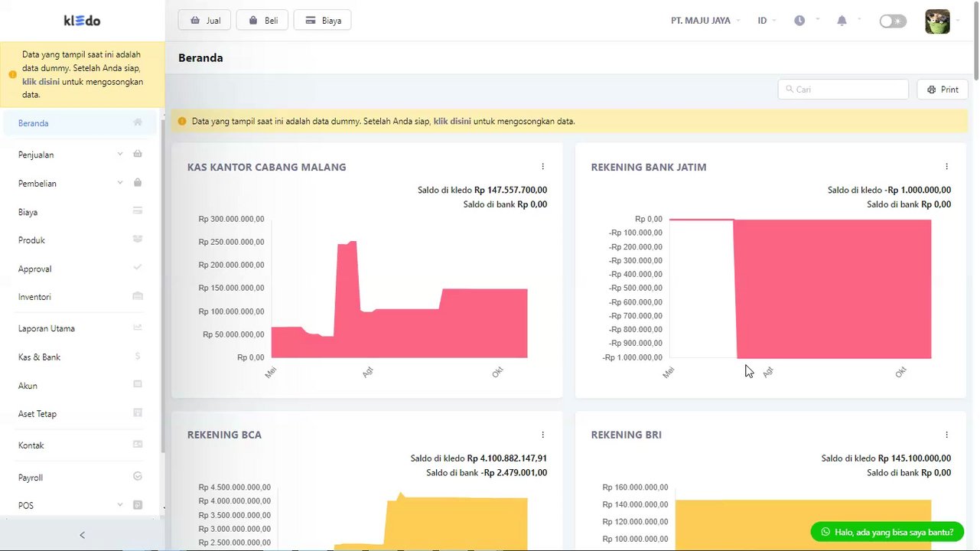Viewport: 980px width, 551px height.
Task: Click the Beranda home icon in sidebar
Action: [138, 122]
